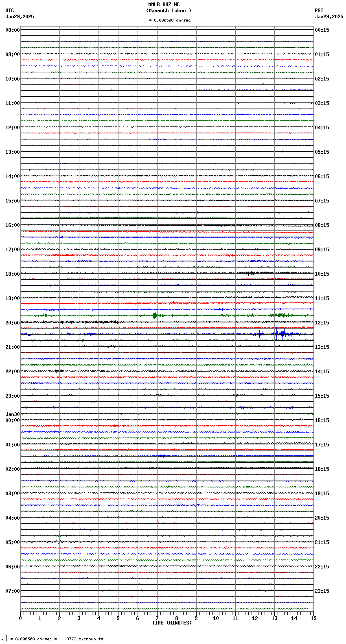Click the PST time label '12:15'
The image size is (346, 644).
(x=322, y=323)
